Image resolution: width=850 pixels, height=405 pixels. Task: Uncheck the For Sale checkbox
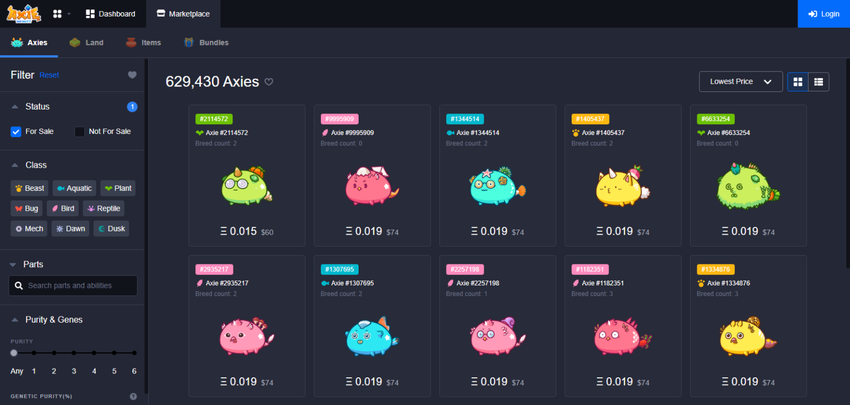click(16, 131)
